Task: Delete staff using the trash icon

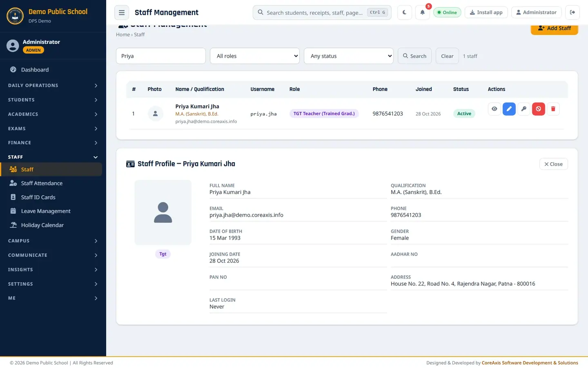Action: pyautogui.click(x=553, y=109)
